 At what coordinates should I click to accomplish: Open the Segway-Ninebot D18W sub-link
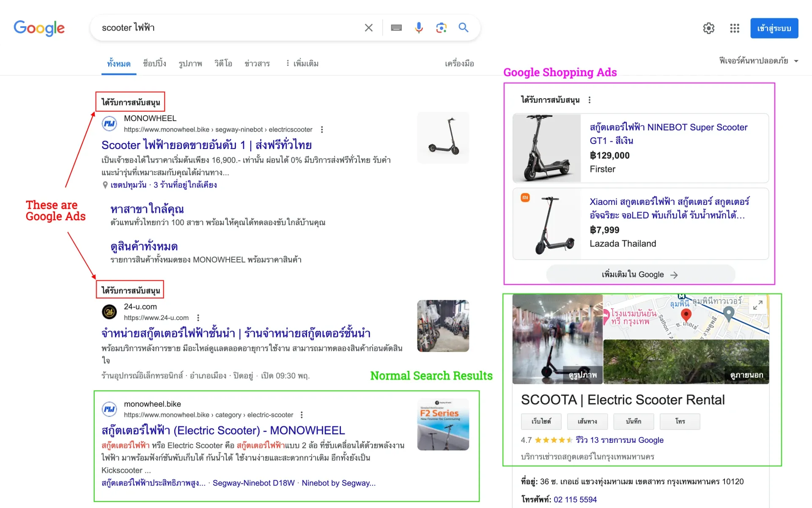point(253,483)
